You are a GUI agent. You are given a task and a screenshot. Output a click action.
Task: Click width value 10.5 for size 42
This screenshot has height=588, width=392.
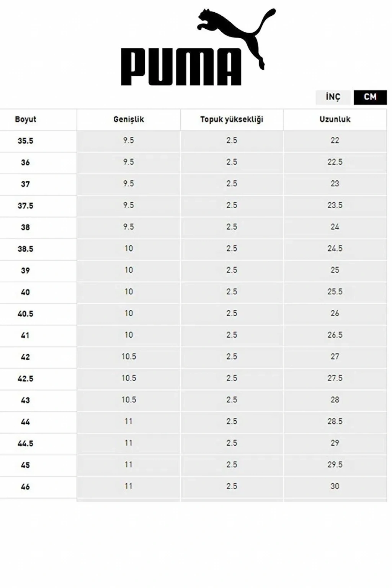pos(129,357)
